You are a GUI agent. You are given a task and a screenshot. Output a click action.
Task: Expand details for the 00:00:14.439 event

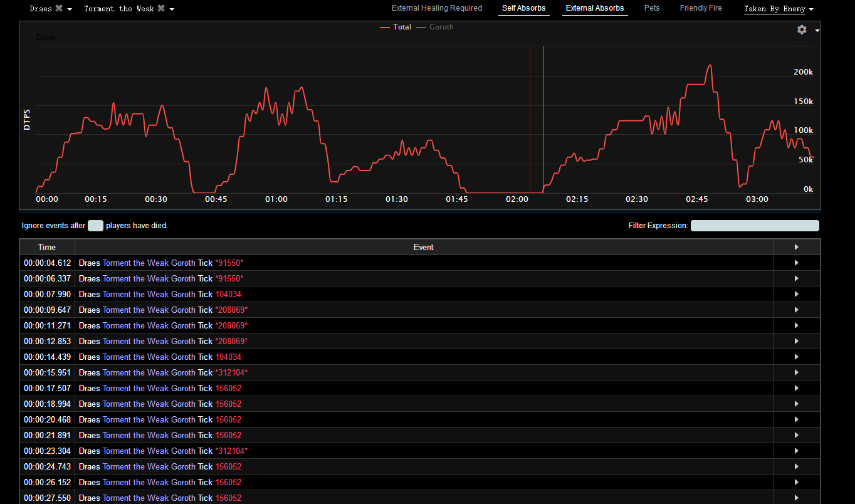797,357
